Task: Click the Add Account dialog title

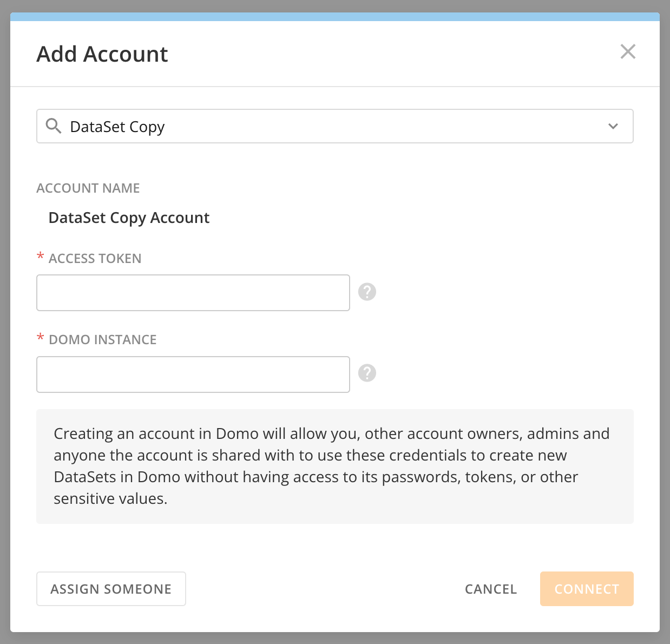Action: click(102, 54)
